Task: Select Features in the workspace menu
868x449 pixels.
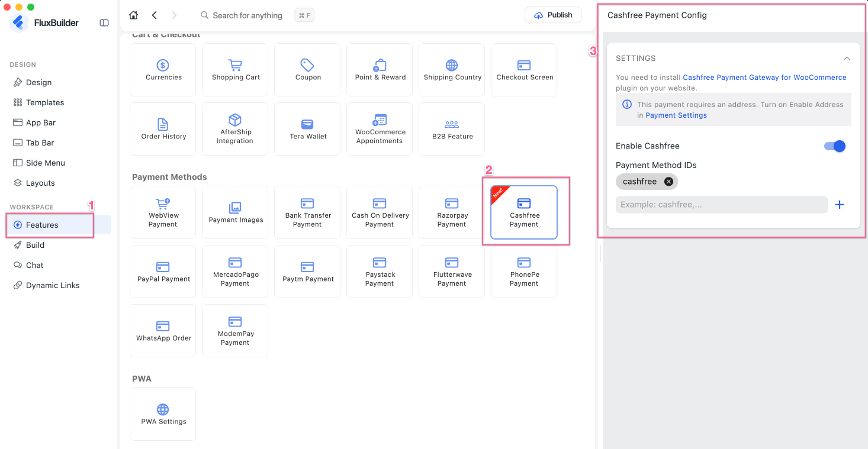Action: [x=58, y=225]
